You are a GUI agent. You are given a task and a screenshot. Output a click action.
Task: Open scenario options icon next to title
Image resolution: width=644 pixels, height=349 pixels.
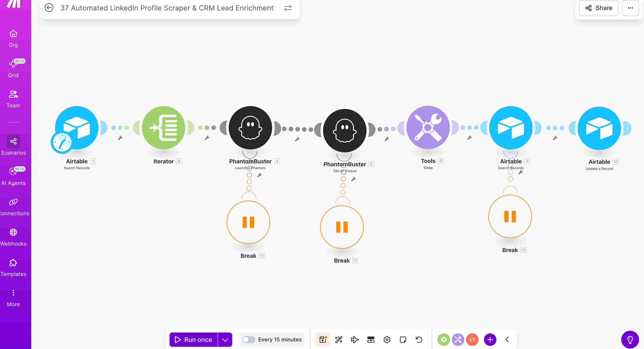point(288,8)
